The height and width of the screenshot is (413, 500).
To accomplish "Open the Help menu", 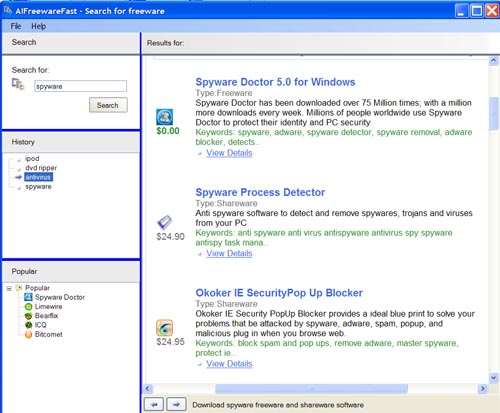I will [x=39, y=26].
